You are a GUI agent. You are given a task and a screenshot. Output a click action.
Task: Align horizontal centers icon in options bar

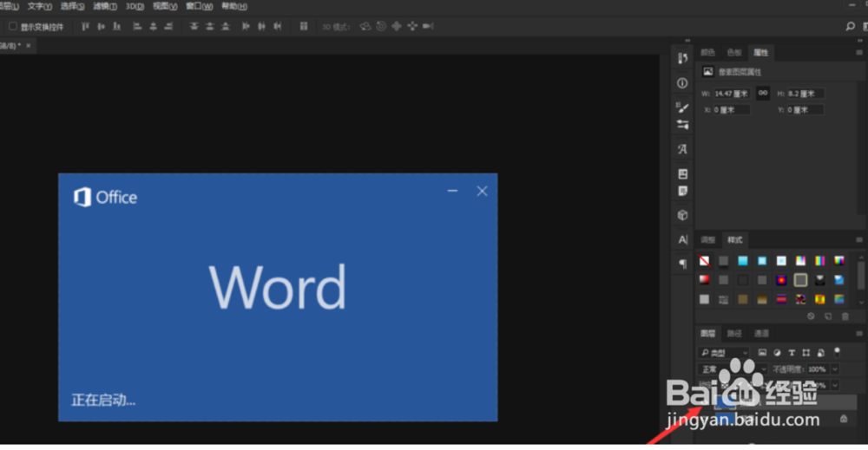point(153,26)
